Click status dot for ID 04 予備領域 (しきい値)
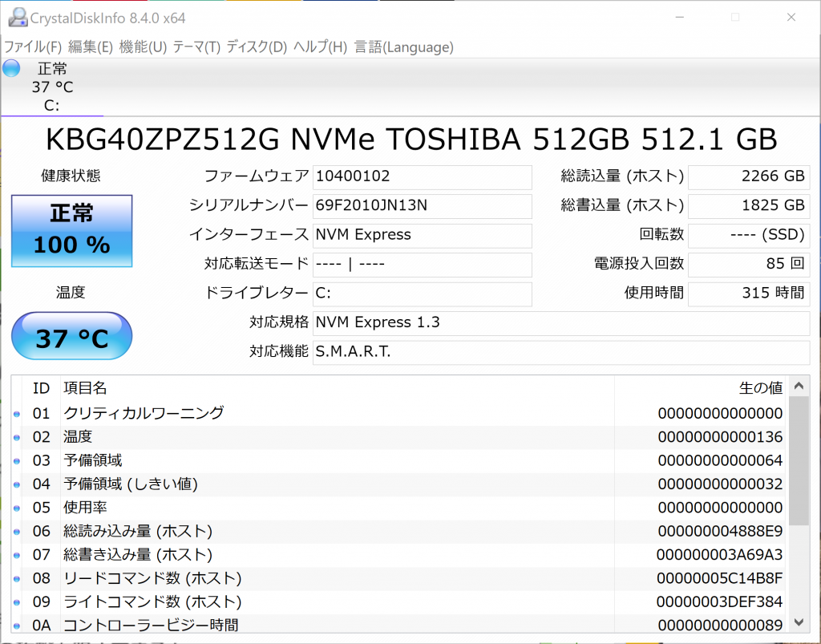The height and width of the screenshot is (644, 821). click(17, 485)
